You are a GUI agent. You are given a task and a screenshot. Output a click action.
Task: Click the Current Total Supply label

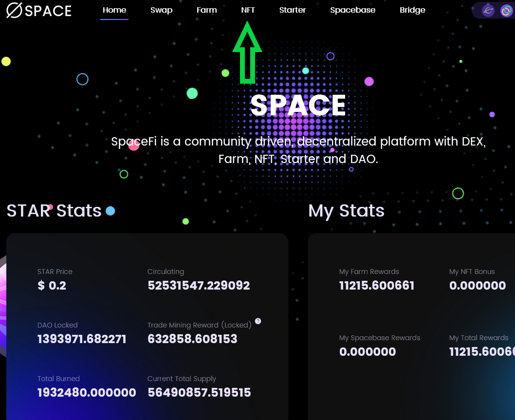tap(182, 379)
